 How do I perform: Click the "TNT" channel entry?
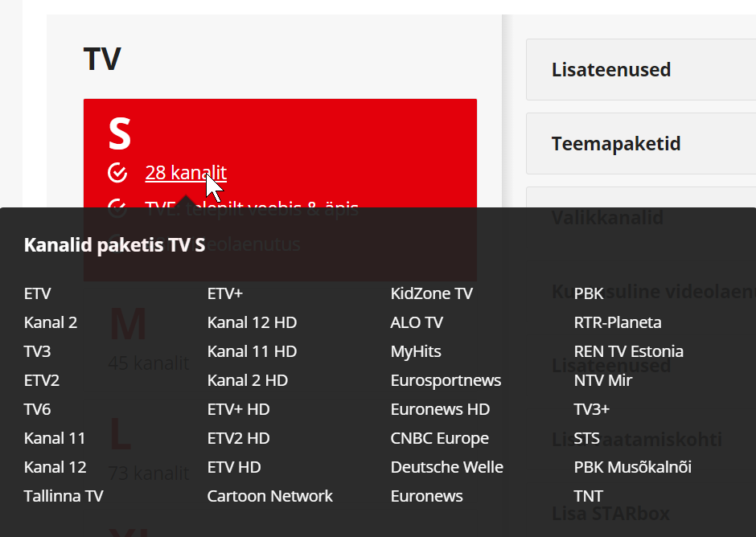tap(588, 496)
